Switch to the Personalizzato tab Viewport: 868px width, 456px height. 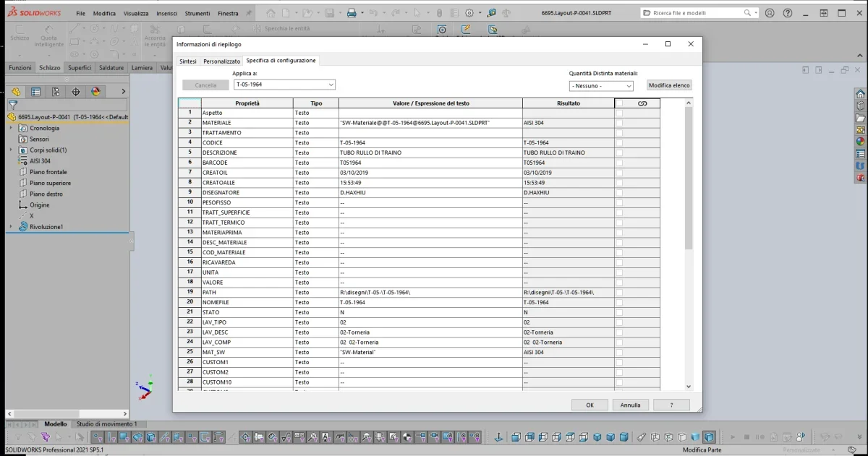tap(221, 61)
